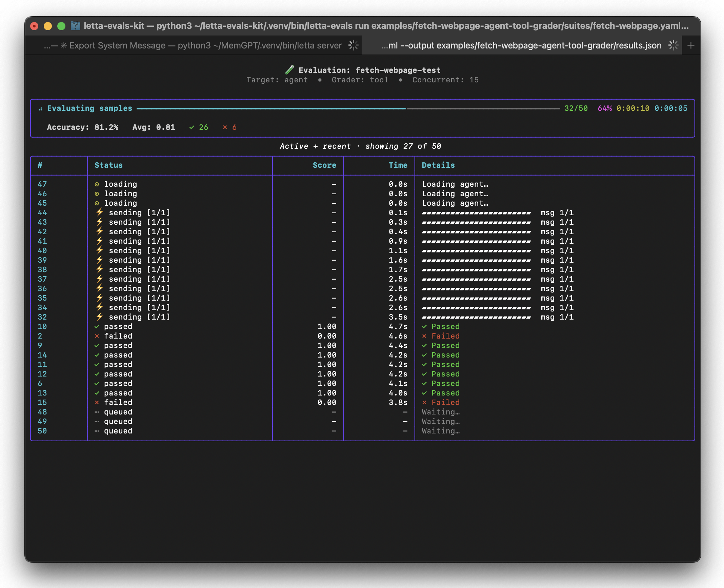Click the loading indicator icon for sample 47
Viewport: 724px width, 588px height.
tap(97, 184)
